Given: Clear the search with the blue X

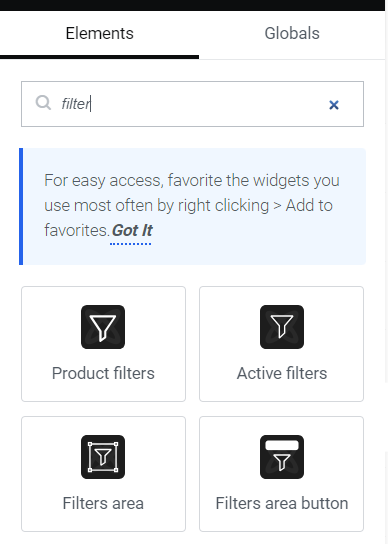Looking at the screenshot, I should point(334,105).
